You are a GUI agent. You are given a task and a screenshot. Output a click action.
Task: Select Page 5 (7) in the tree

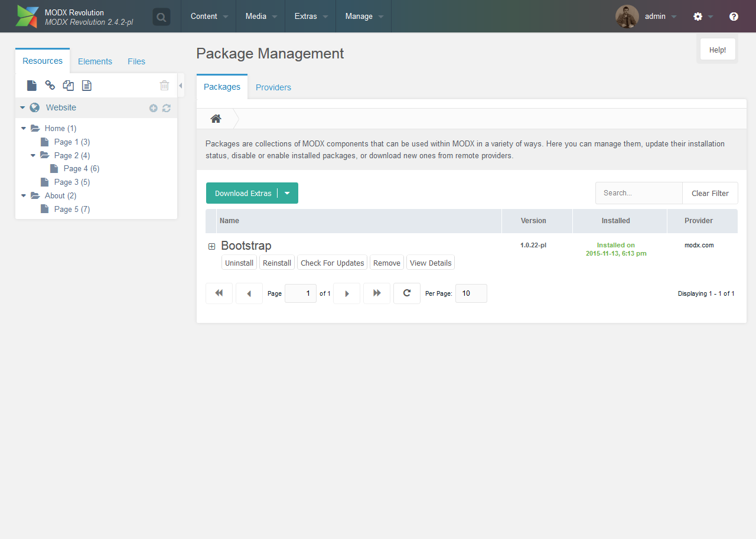[x=72, y=210]
